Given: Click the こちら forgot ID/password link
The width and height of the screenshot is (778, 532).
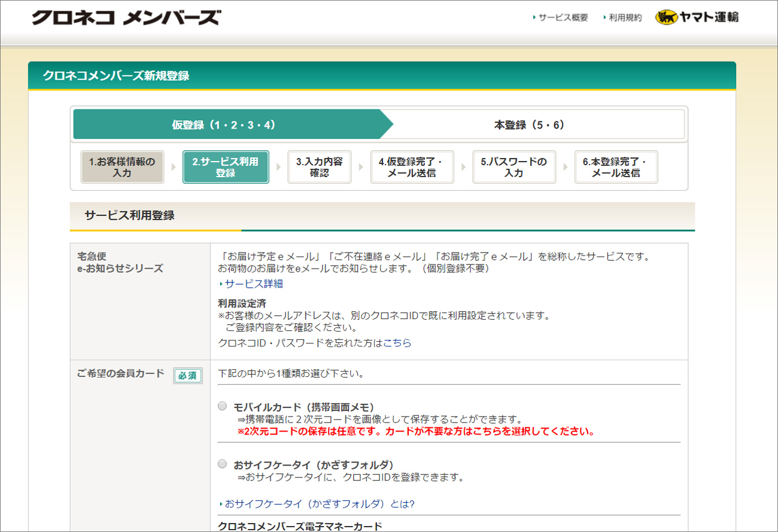Looking at the screenshot, I should [x=397, y=343].
